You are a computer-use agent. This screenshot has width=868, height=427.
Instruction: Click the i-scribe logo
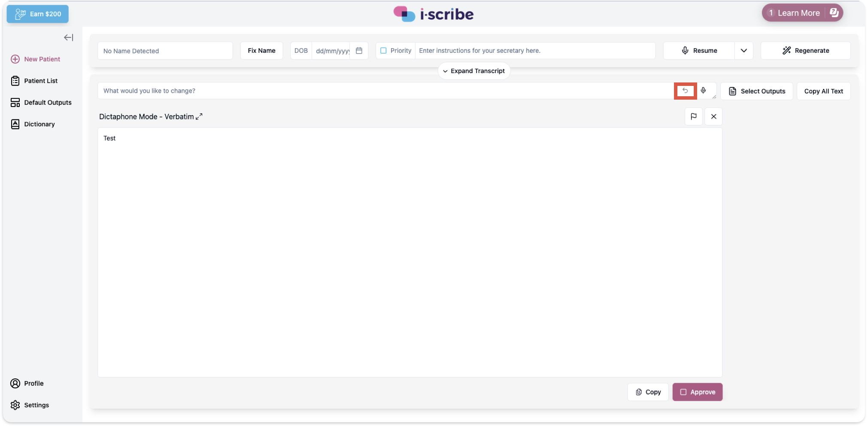434,14
